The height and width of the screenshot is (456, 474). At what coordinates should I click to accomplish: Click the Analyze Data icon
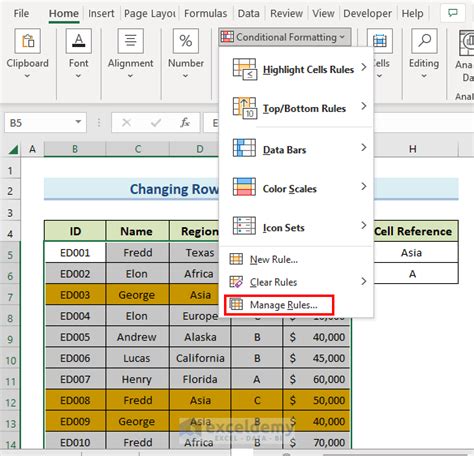pos(467,43)
